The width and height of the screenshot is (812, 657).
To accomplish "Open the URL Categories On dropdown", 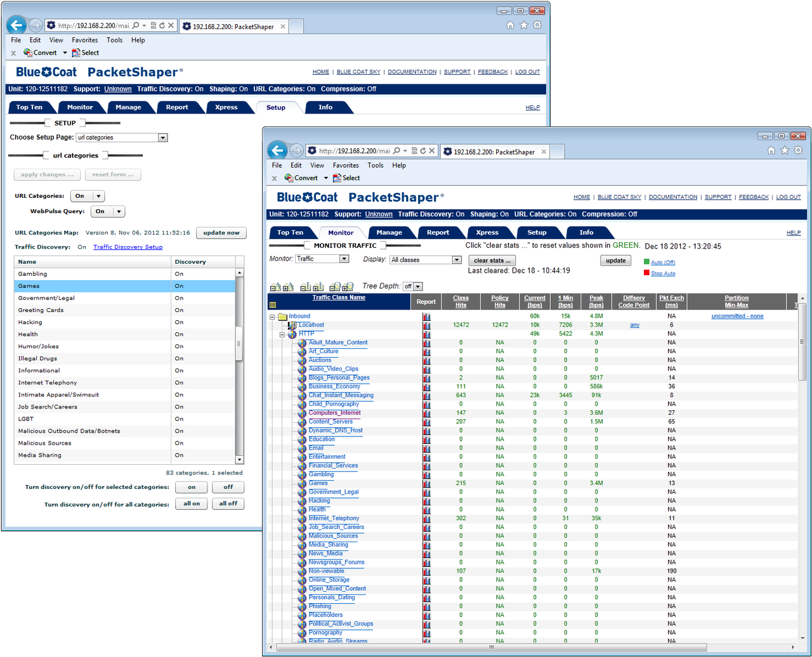I will pyautogui.click(x=88, y=196).
